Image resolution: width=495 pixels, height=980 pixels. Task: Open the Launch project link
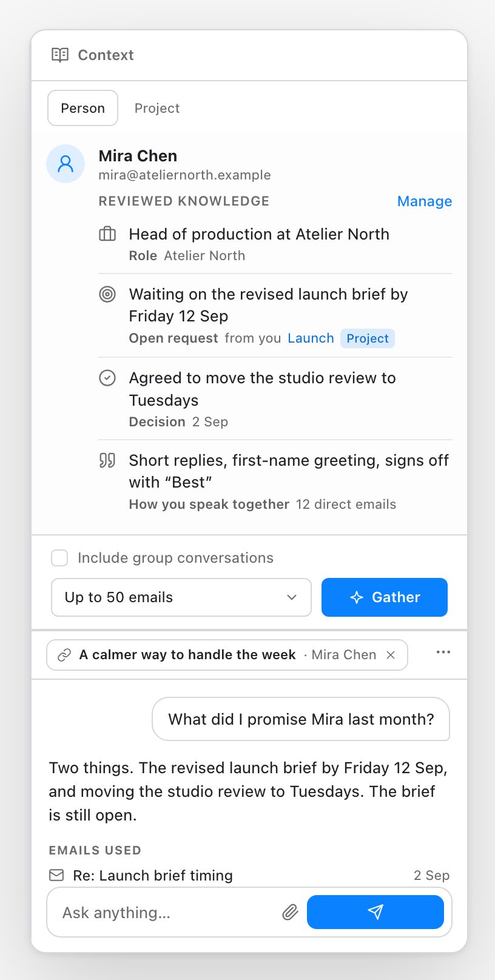tap(311, 338)
